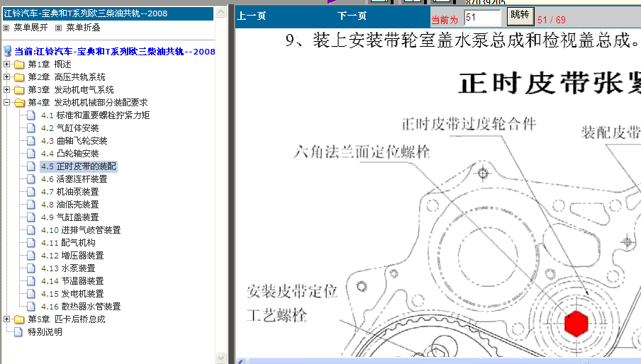Click page icon of 4.2 气缸体安装

coord(31,127)
